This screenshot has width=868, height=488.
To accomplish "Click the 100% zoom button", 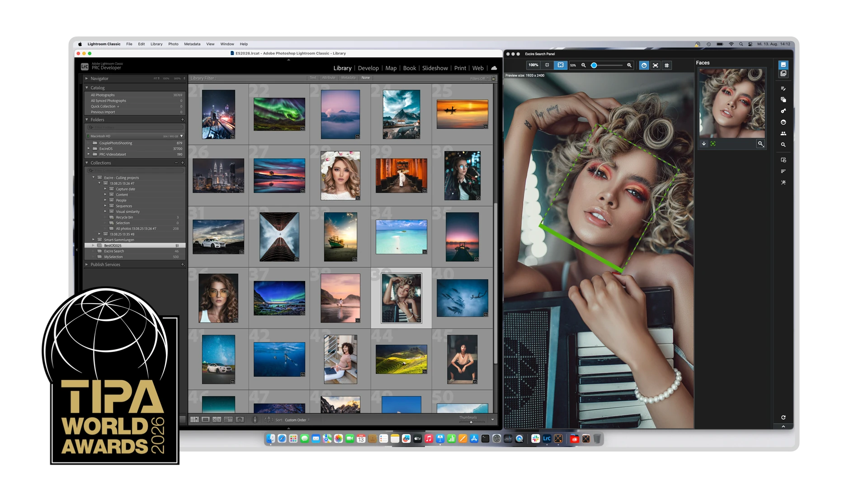I will click(533, 65).
